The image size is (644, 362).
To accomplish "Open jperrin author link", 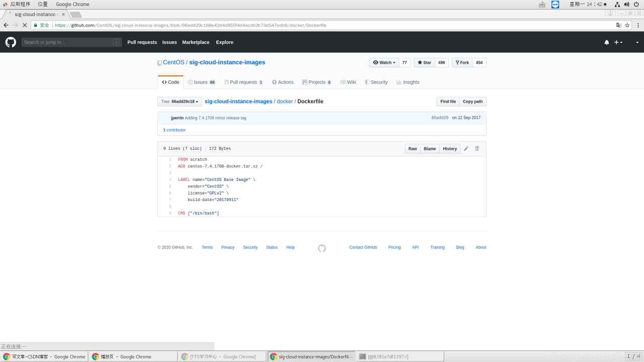I will coord(177,118).
